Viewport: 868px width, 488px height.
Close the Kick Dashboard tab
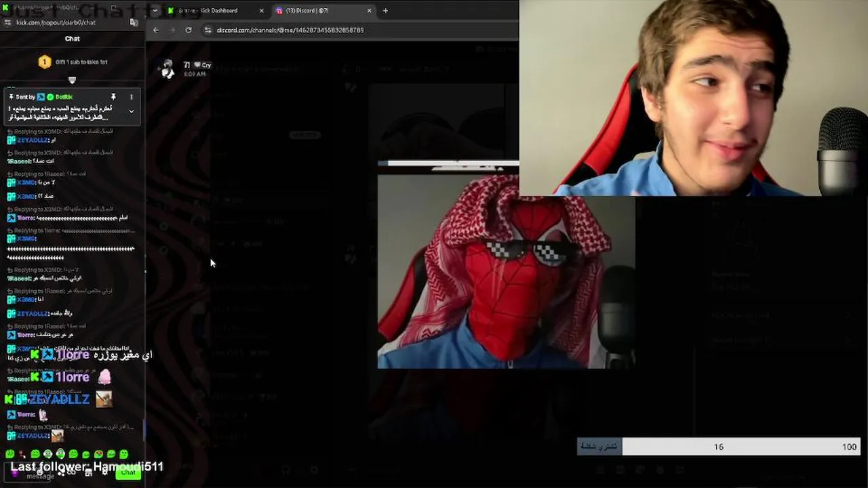262,11
